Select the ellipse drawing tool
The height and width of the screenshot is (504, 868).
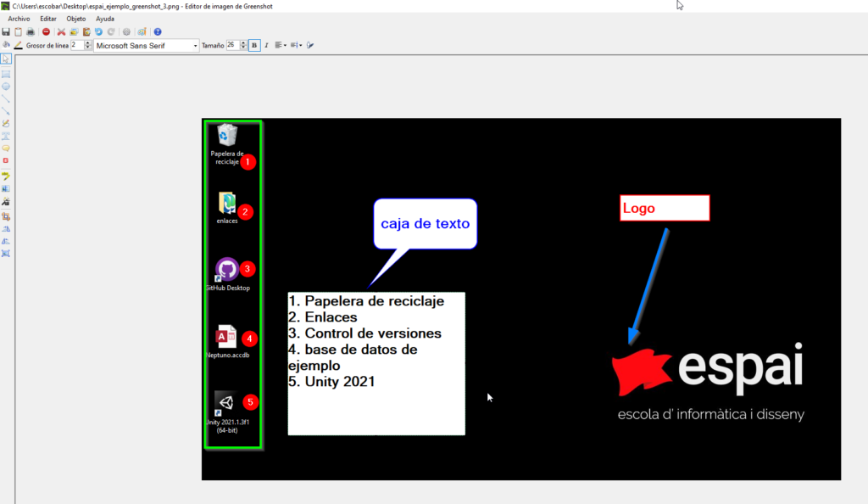tap(6, 86)
